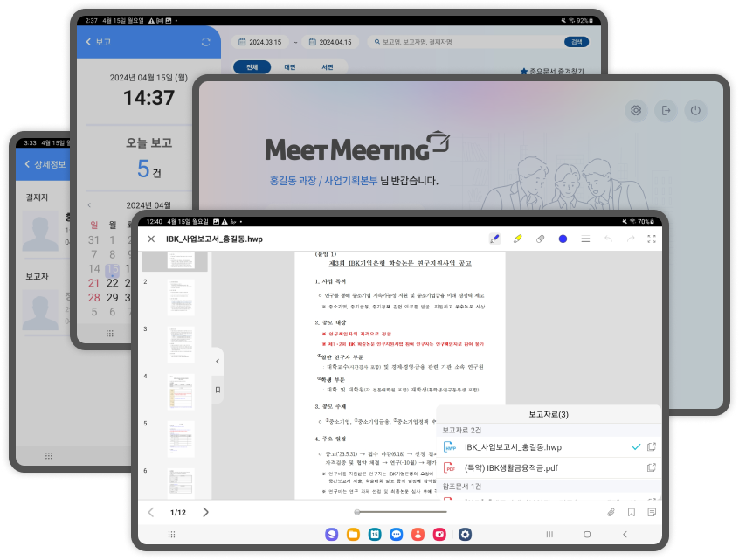Open page 2 thumbnail
The height and width of the screenshot is (560, 739).
(181, 297)
